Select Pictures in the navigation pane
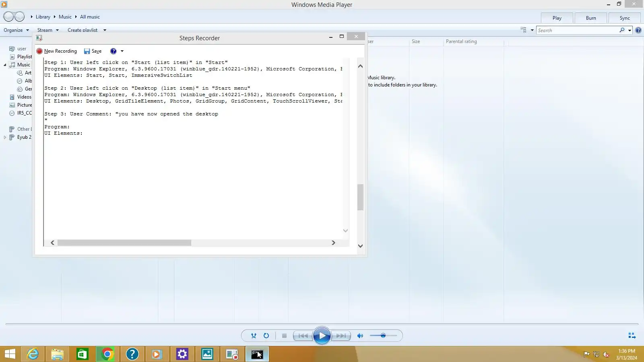This screenshot has width=644, height=362. 24,105
